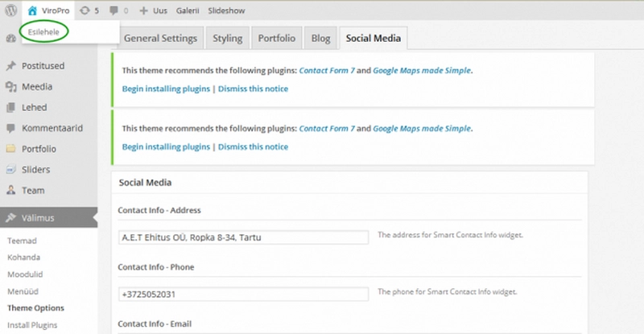The image size is (644, 334).
Task: Dismiss the second plugin notice
Action: click(253, 146)
